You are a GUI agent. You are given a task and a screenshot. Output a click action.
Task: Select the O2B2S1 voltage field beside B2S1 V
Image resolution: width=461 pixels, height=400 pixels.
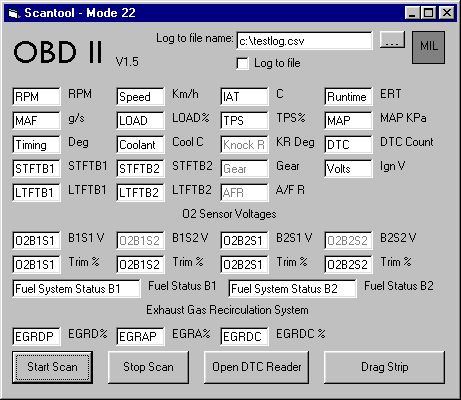pos(244,241)
